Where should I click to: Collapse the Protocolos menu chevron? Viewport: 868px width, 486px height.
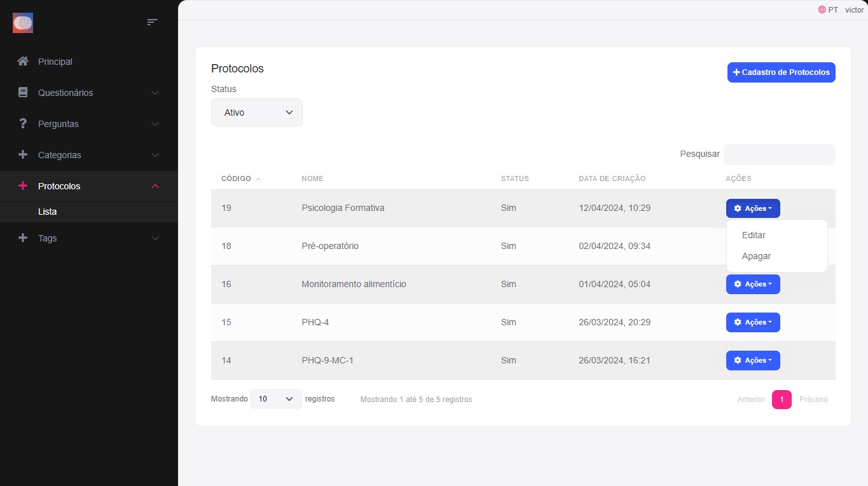click(x=155, y=186)
